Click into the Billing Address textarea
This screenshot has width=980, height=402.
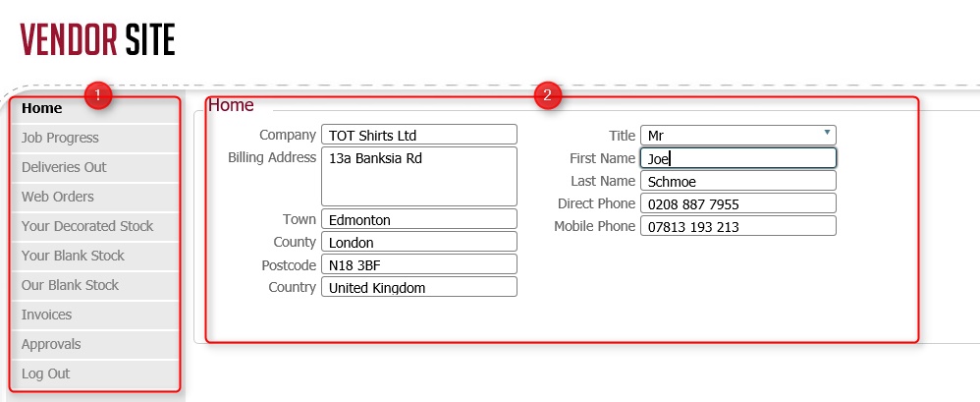pos(418,177)
